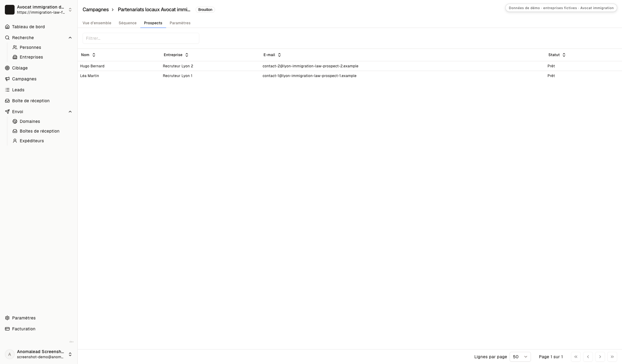Open user account menu chevrons
This screenshot has height=364, width=622.
[x=70, y=354]
